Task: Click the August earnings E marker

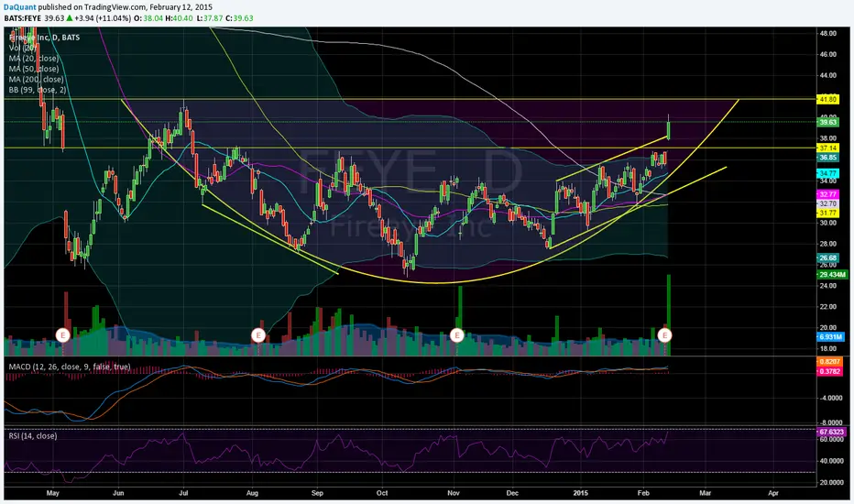Action: [x=258, y=334]
